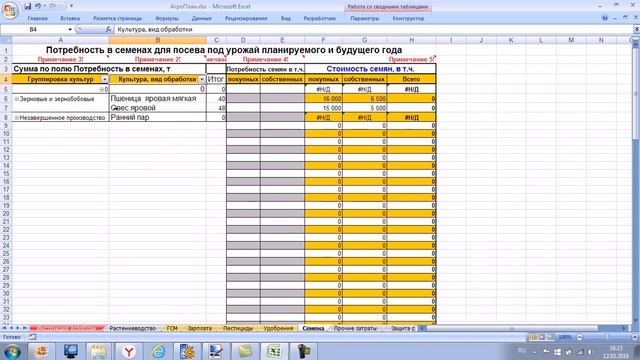Open the Формулы ribbon tab
The height and width of the screenshot is (360, 640).
pyautogui.click(x=167, y=18)
